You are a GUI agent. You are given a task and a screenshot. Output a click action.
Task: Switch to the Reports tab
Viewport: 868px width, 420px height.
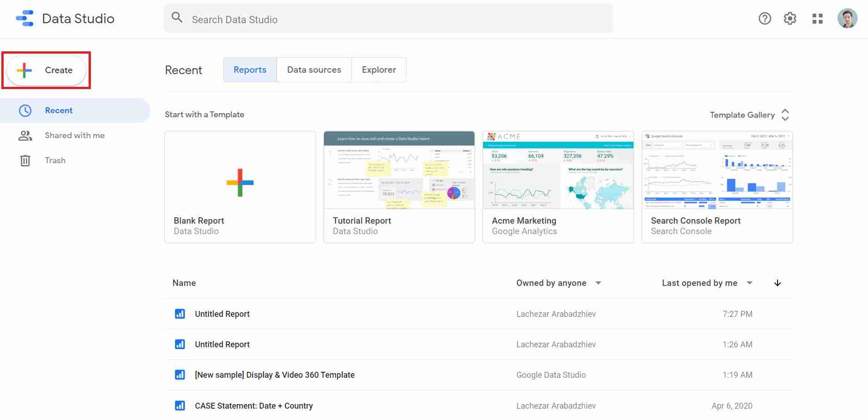tap(250, 70)
